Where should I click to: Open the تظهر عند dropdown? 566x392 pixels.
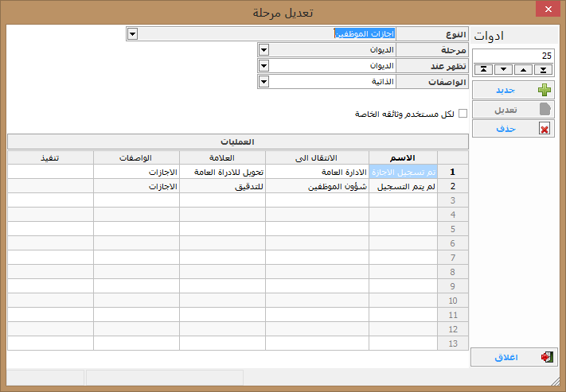pyautogui.click(x=263, y=65)
